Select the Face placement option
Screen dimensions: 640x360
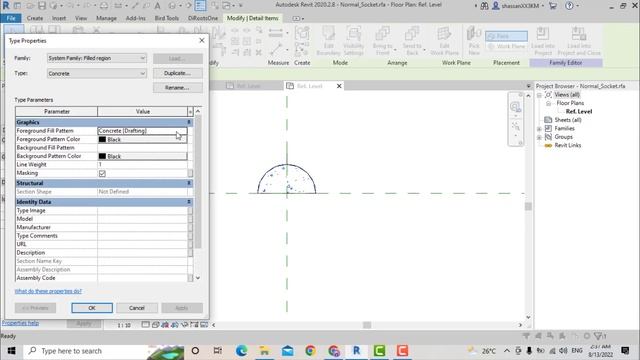[x=506, y=36]
